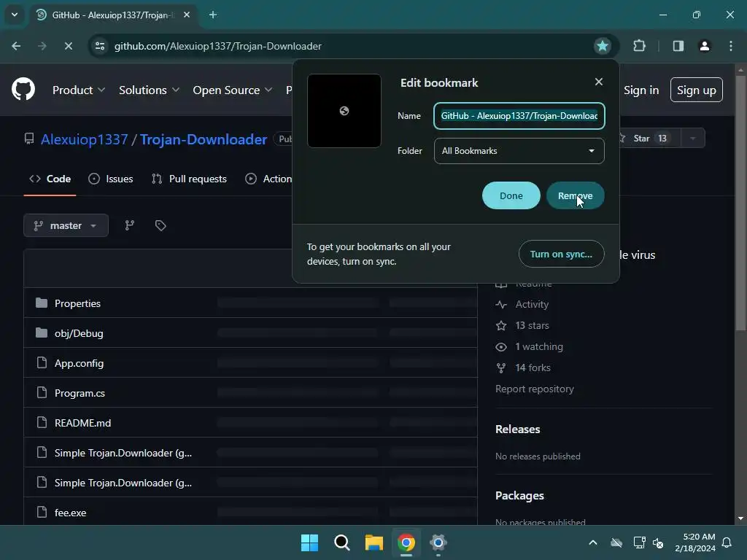Switch to the Actions tab

(x=268, y=179)
